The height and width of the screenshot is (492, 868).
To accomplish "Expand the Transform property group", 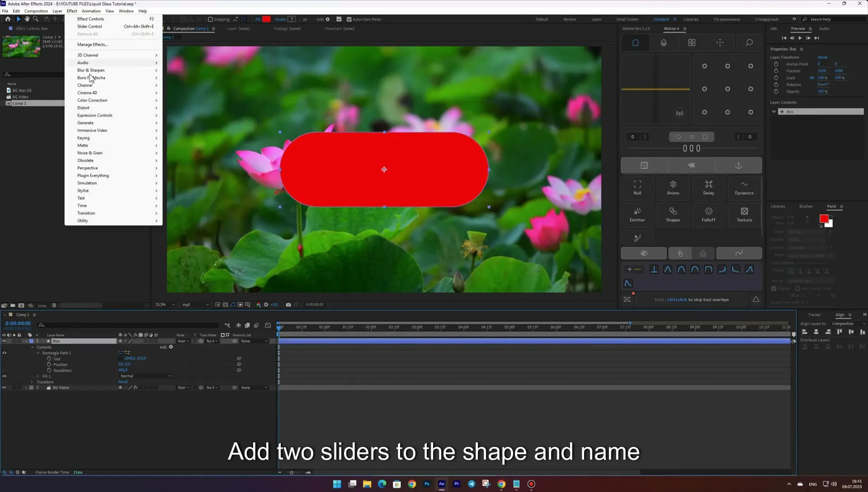I will (x=32, y=382).
